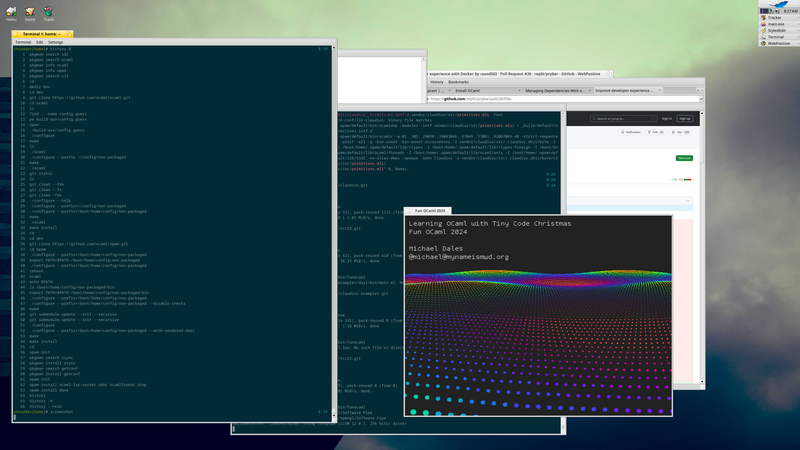Click the Fun OCaml 2024 window title tab
Viewport: 800px width, 450px height.
tap(428, 210)
